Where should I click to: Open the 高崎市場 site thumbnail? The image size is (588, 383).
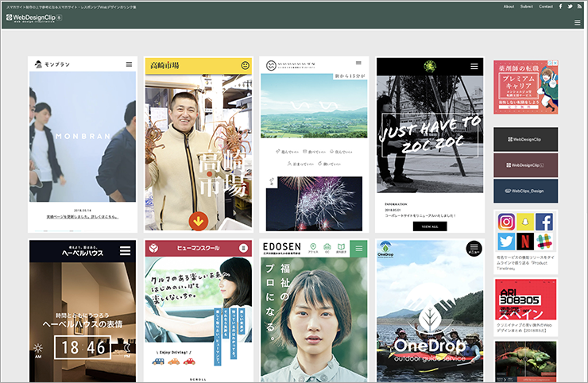pyautogui.click(x=199, y=145)
